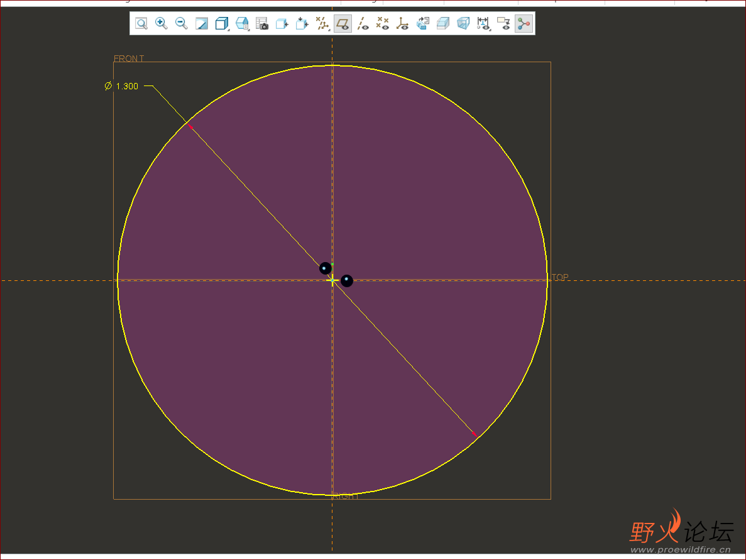Image resolution: width=746 pixels, height=560 pixels.
Task: Click the Sketch View orientation icon
Action: pos(302,23)
